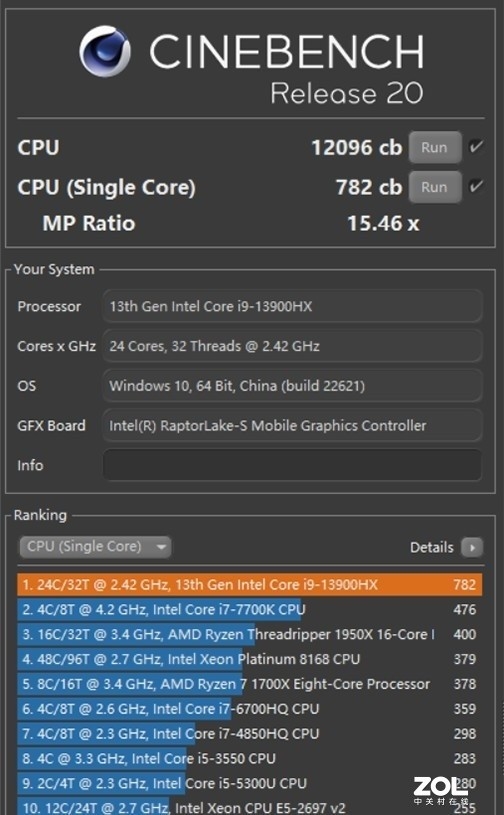The width and height of the screenshot is (504, 815).
Task: Click the Details label in Ranking
Action: pos(431,547)
